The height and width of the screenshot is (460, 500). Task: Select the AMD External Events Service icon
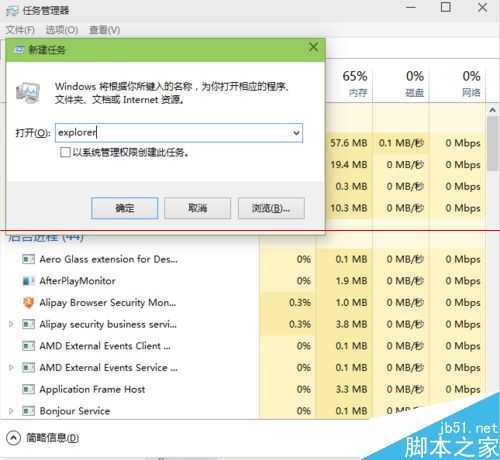point(28,367)
